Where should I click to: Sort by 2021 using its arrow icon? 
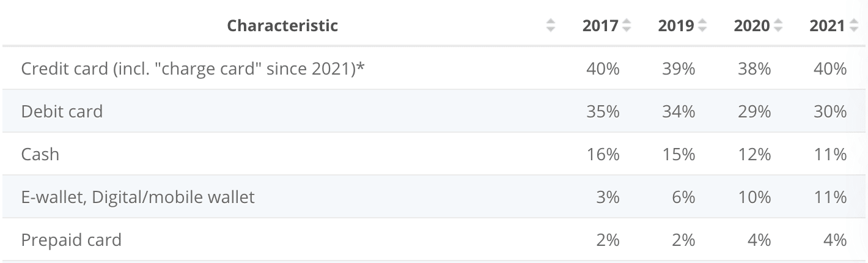tap(854, 26)
